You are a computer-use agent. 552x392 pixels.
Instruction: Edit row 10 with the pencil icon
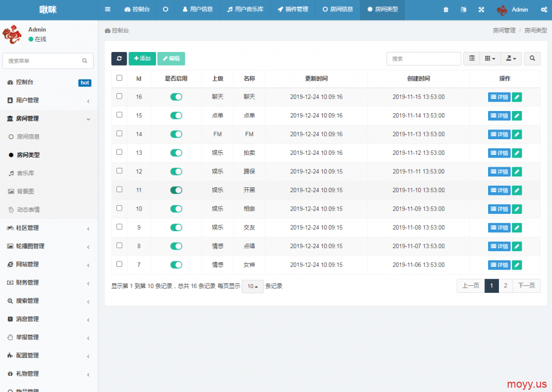(x=517, y=209)
